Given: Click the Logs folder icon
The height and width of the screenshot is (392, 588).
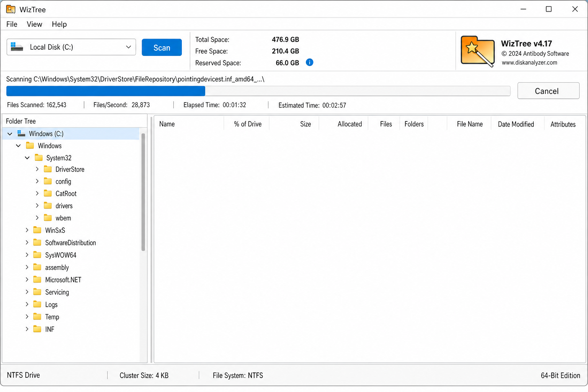Looking at the screenshot, I should click(x=37, y=304).
